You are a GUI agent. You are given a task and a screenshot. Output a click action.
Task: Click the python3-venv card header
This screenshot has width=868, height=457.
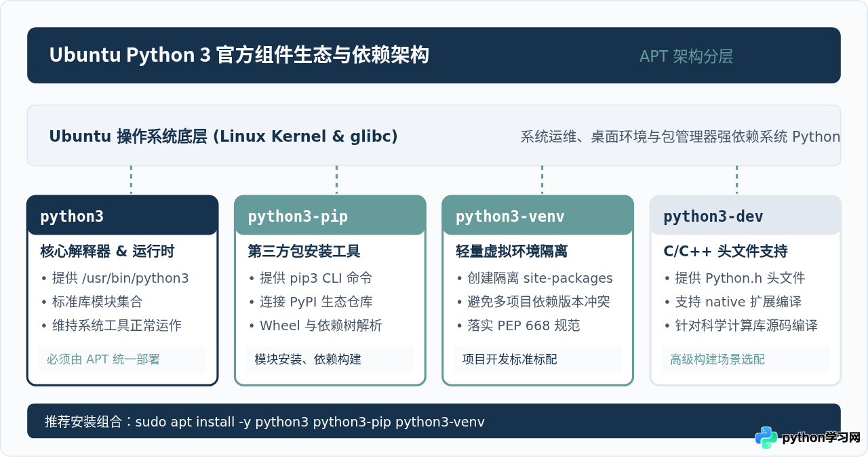(538, 216)
